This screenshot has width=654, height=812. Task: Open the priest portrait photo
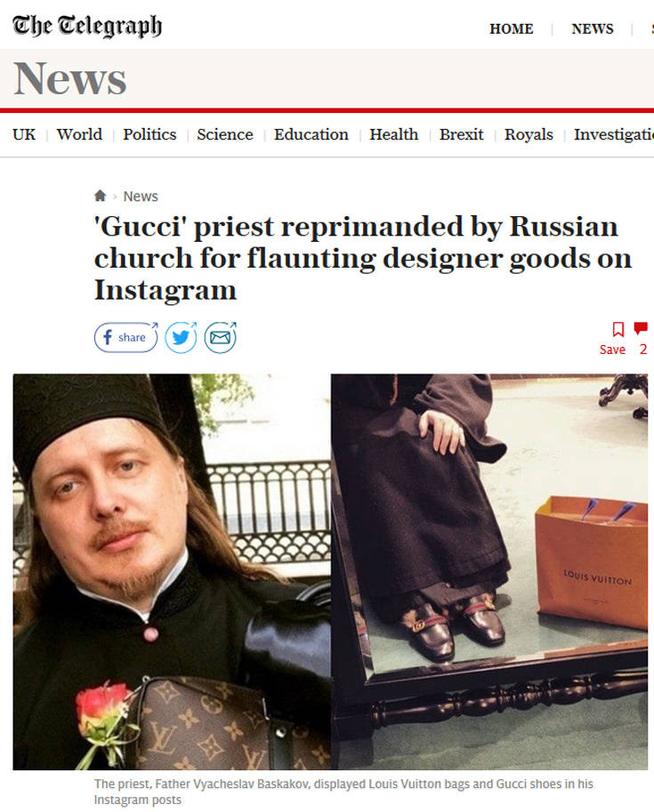point(172,572)
